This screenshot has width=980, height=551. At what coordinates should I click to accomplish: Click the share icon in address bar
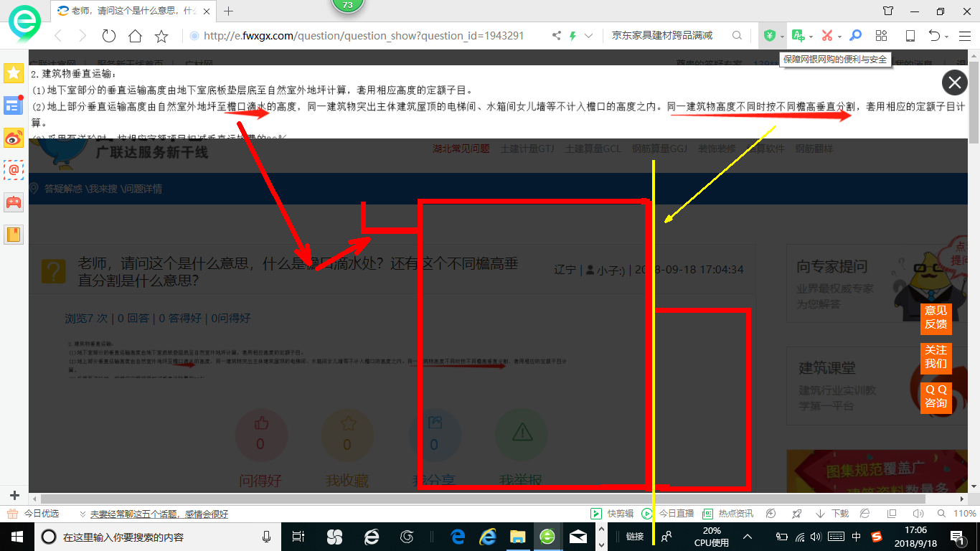coord(556,36)
